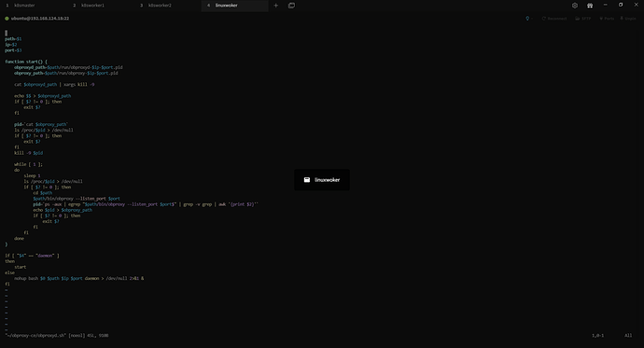Click the split window icon beside plus
This screenshot has width=644, height=348.
(x=291, y=6)
